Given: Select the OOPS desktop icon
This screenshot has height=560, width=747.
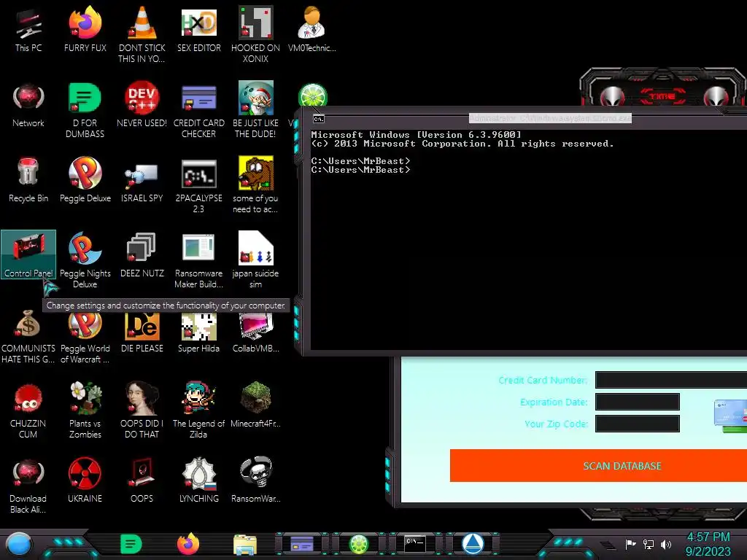Looking at the screenshot, I should (x=142, y=481).
